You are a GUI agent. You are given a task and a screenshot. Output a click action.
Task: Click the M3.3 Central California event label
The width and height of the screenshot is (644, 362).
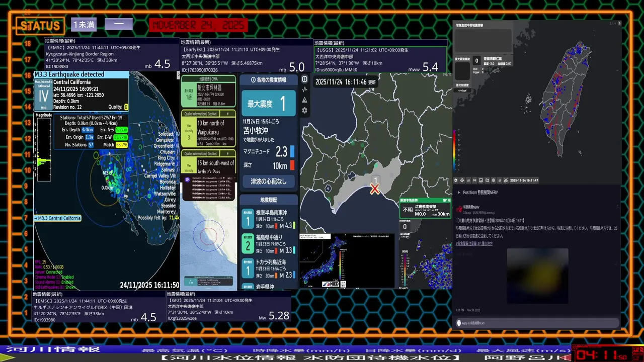click(57, 218)
